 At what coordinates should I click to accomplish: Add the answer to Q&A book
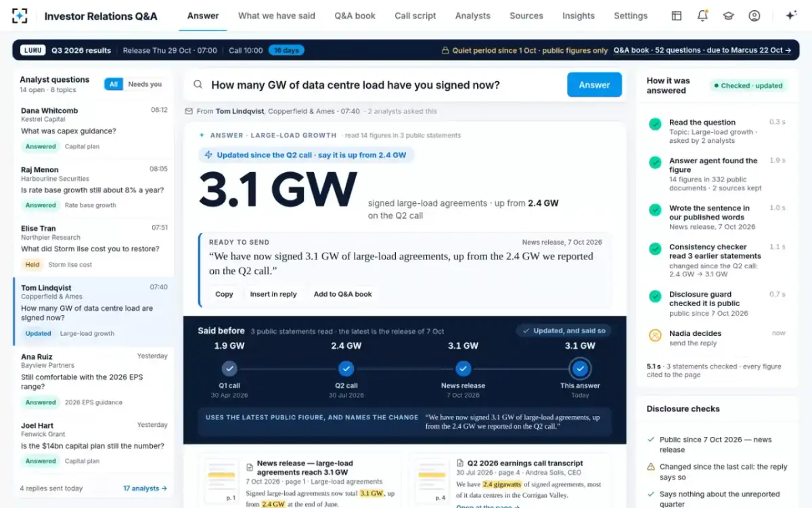(x=342, y=294)
